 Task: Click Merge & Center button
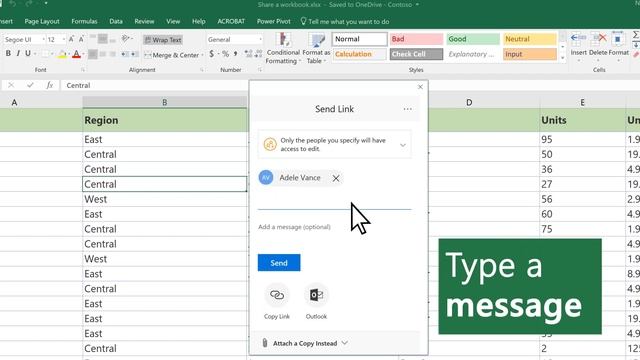click(171, 55)
